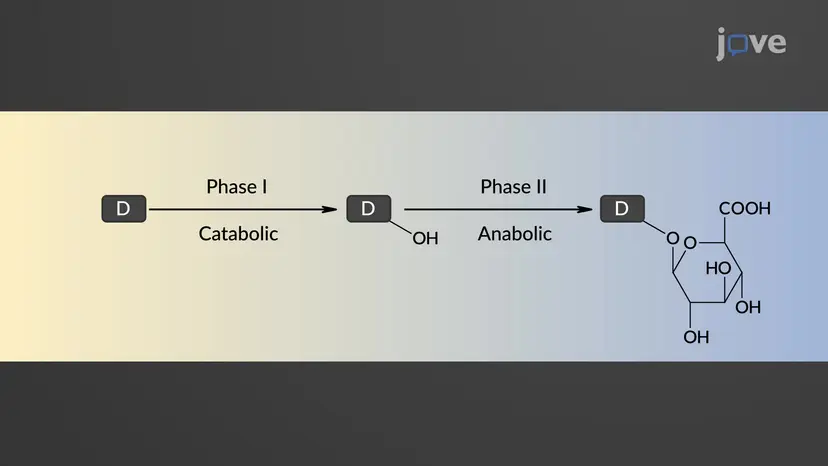This screenshot has width=828, height=466.
Task: Click the Phase II arrow head
Action: (585, 210)
